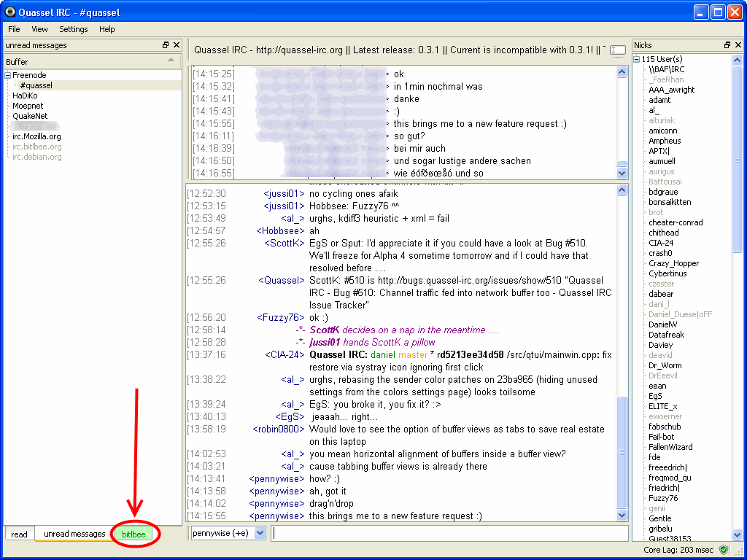The image size is (747, 560).
Task: Click the Buffer column sort arrow
Action: click(x=171, y=60)
